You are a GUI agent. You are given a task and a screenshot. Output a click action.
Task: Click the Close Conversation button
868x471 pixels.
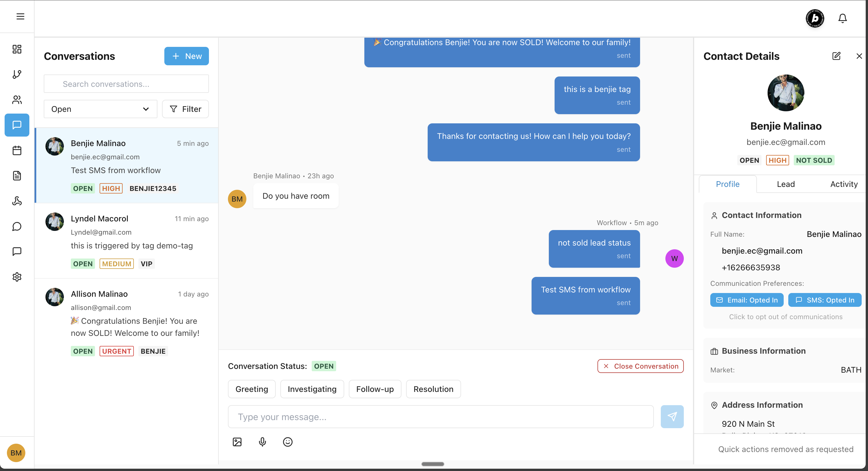coord(640,366)
